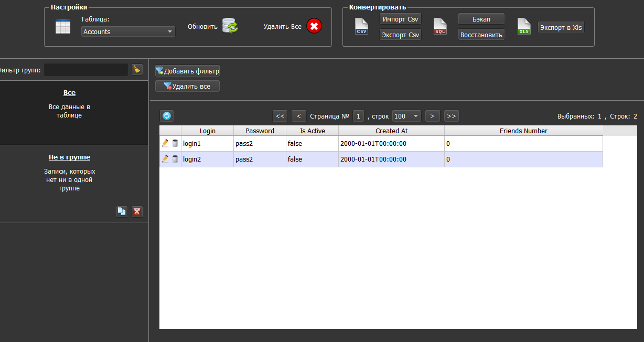This screenshot has width=644, height=342.
Task: Open the Accounts table dropdown
Action: 128,31
